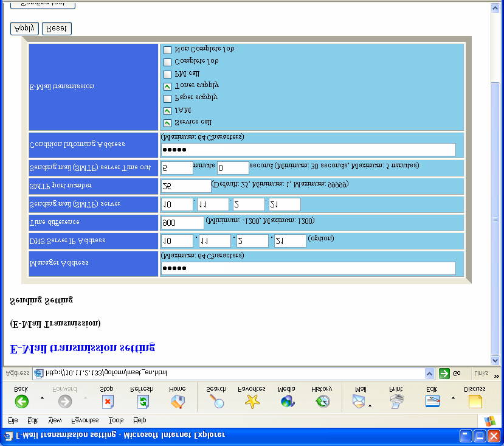Click into the SMTP port number field
This screenshot has height=446, width=504.
pyautogui.click(x=186, y=186)
